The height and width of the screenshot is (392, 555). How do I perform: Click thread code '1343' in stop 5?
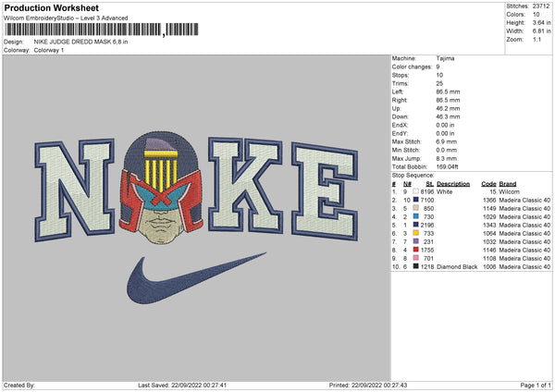coord(489,225)
